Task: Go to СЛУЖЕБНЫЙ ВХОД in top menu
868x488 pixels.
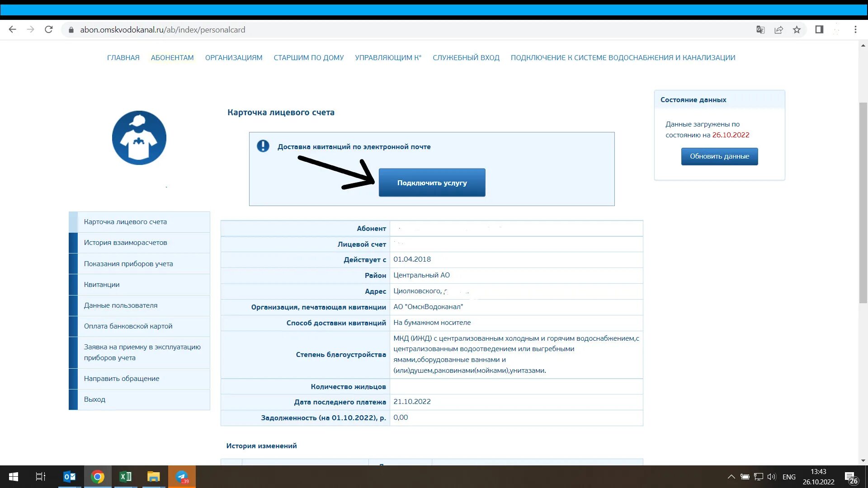Action: click(x=466, y=58)
